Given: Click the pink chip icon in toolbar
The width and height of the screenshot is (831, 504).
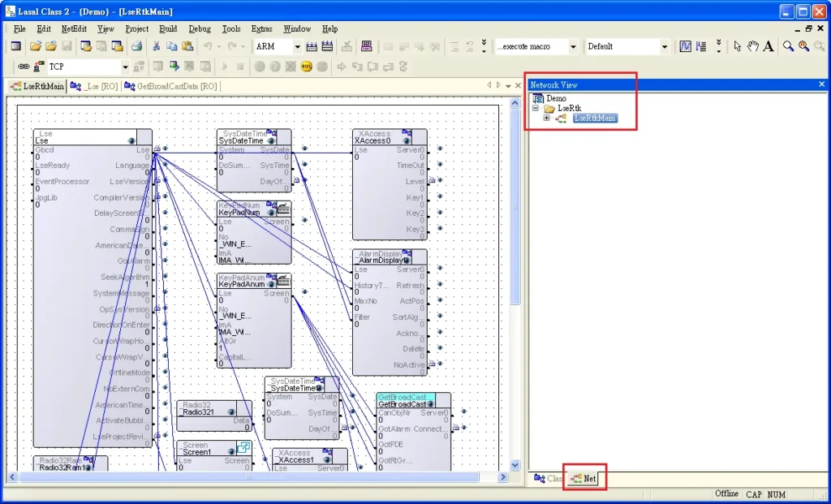Looking at the screenshot, I should (366, 46).
